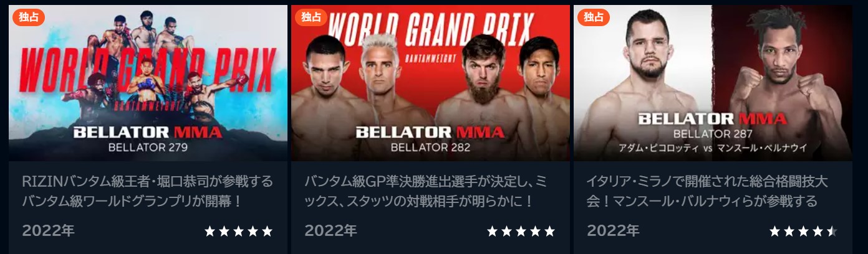The width and height of the screenshot is (868, 254).
Task: Open the Bellator 287 thumbnail
Action: click(x=713, y=83)
